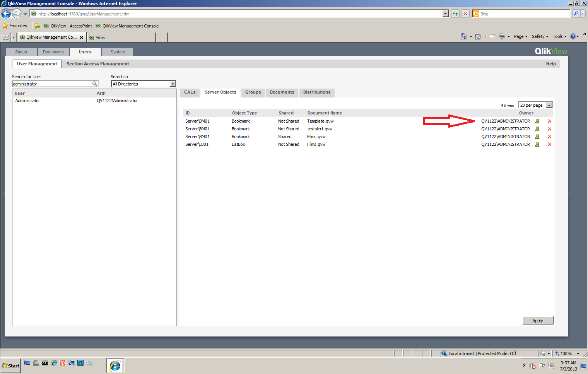The image size is (588, 374).
Task: Click the owner icon for Template.qvw row
Action: pos(537,121)
